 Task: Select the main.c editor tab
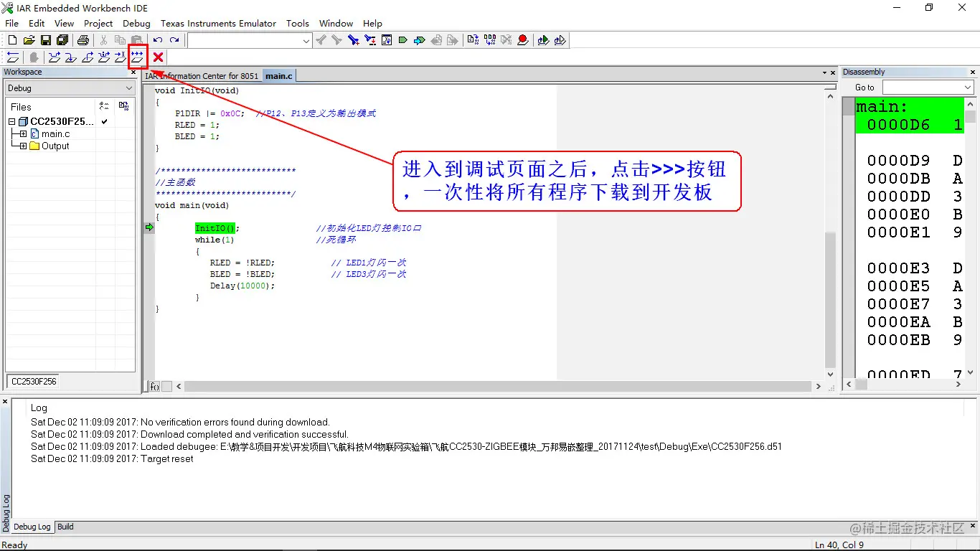[x=279, y=76]
